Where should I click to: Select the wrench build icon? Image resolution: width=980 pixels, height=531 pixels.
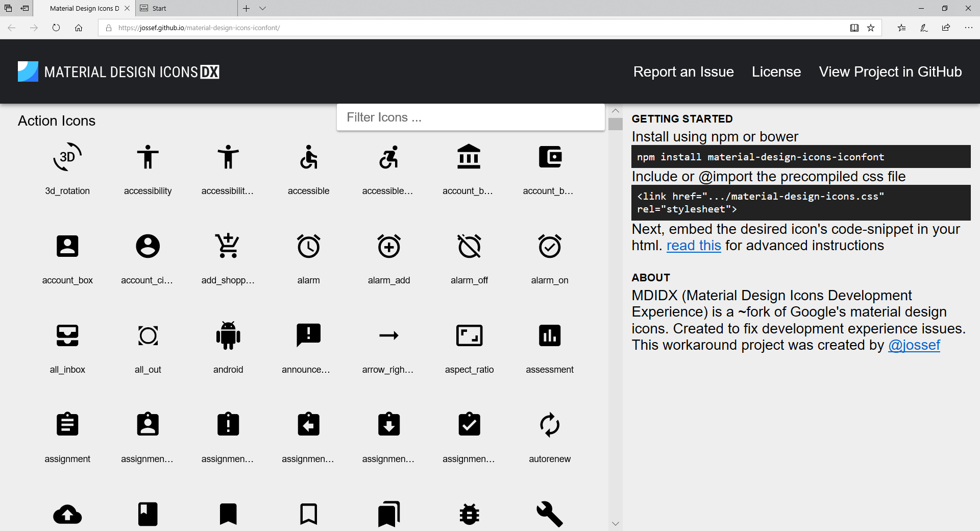tap(549, 514)
